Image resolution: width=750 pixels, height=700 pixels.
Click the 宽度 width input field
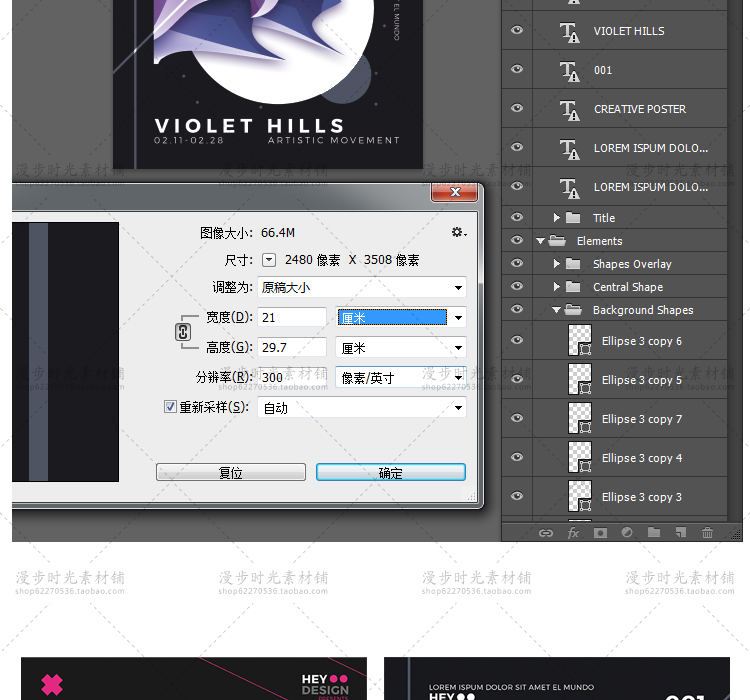292,318
